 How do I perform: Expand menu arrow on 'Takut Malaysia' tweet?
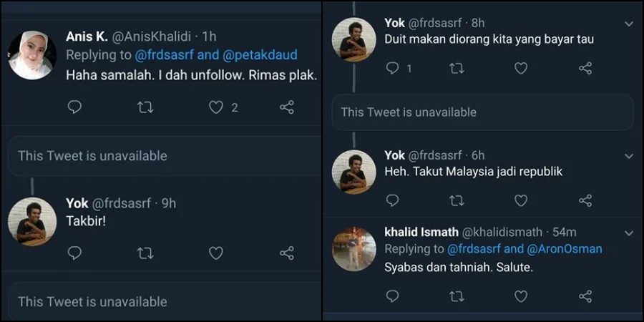[628, 155]
